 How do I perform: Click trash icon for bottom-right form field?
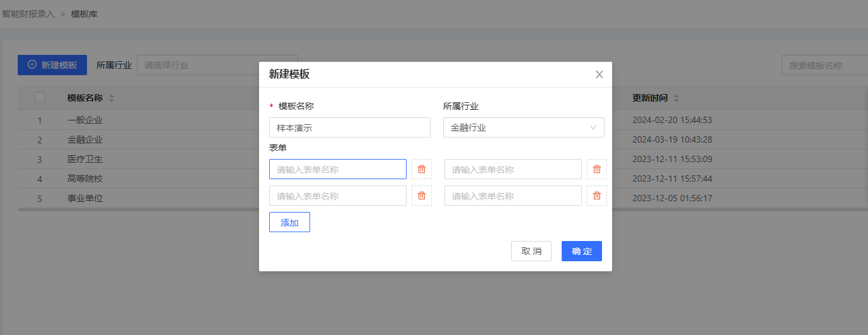tap(597, 196)
